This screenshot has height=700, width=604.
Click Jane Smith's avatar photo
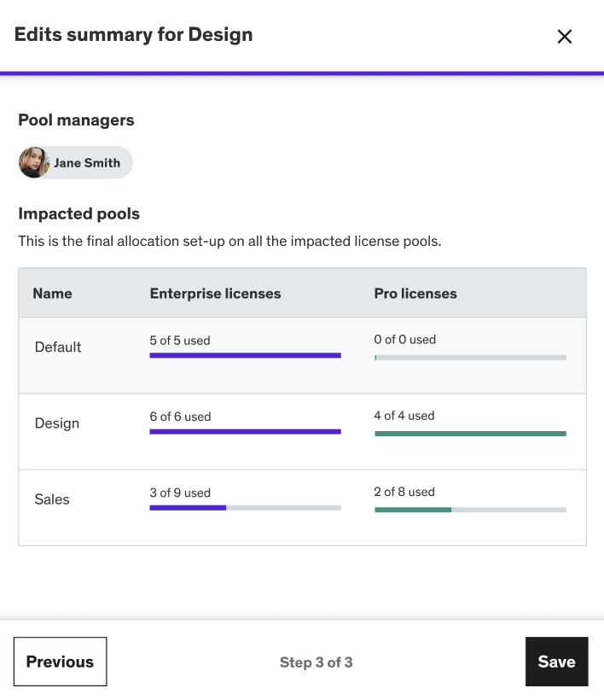coord(34,162)
